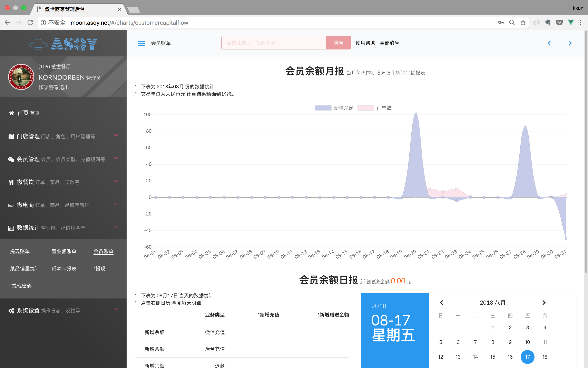The height and width of the screenshot is (368, 588).
Task: Open 成本卡报表 submenu item
Action: click(64, 268)
